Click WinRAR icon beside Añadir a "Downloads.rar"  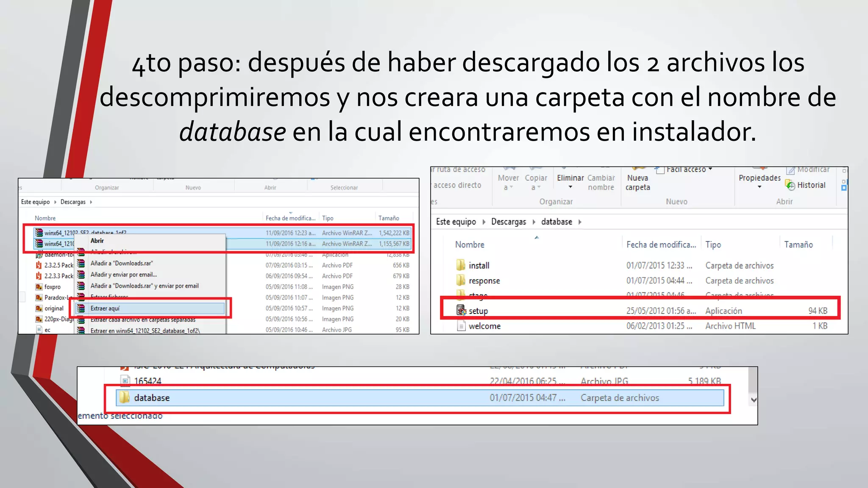(x=81, y=263)
